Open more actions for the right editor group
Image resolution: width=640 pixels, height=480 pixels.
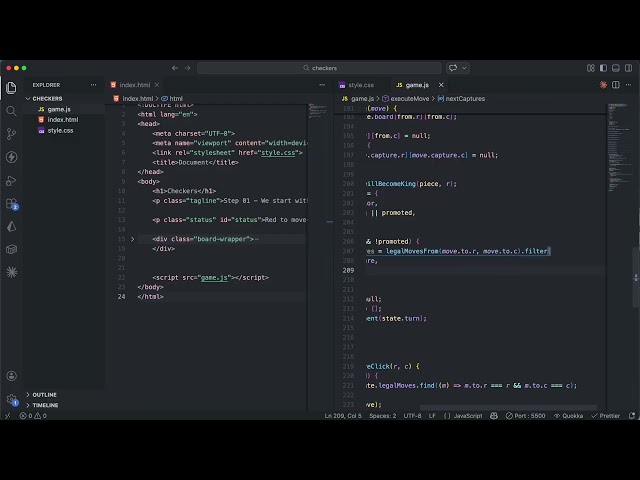click(x=628, y=85)
